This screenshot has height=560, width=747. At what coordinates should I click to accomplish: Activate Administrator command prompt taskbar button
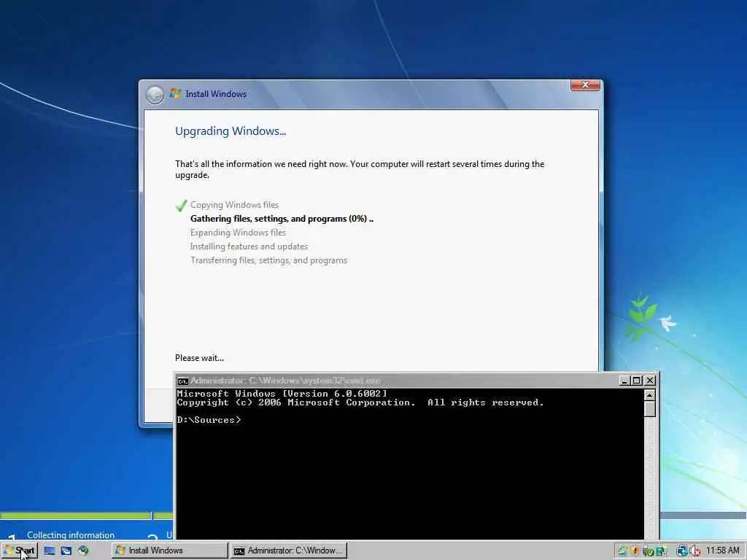point(289,551)
